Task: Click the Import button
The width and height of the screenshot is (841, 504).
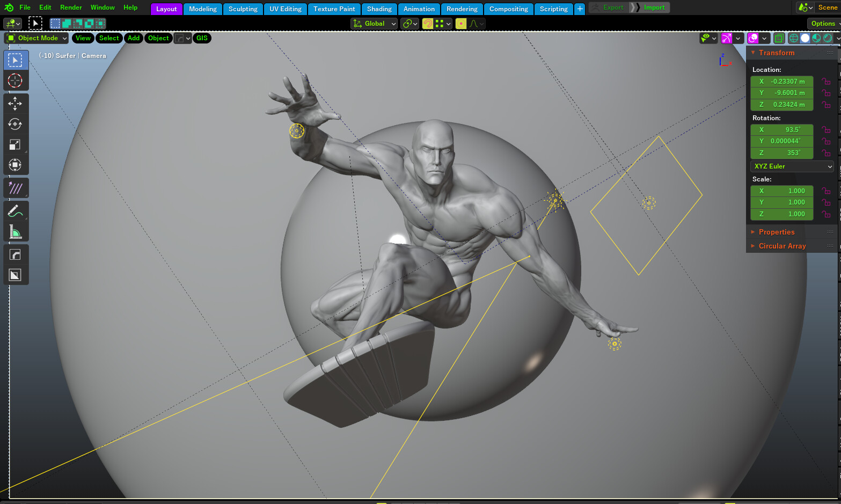Action: tap(650, 8)
